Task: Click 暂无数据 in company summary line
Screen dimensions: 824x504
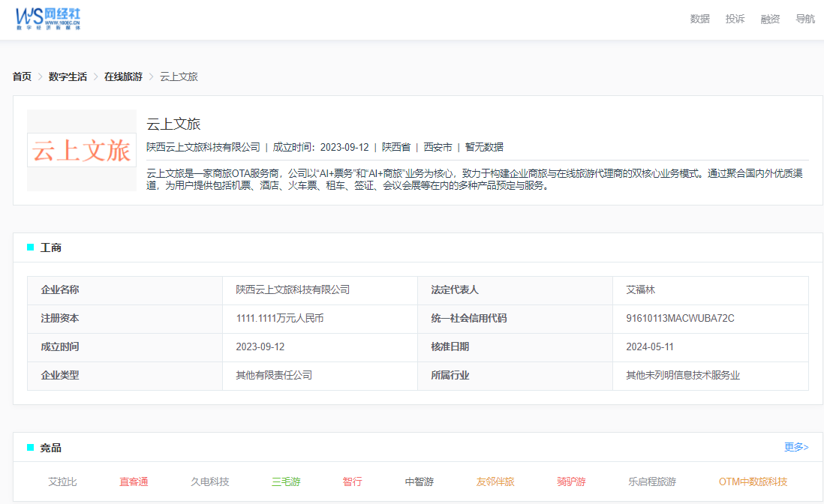Action: pos(484,147)
